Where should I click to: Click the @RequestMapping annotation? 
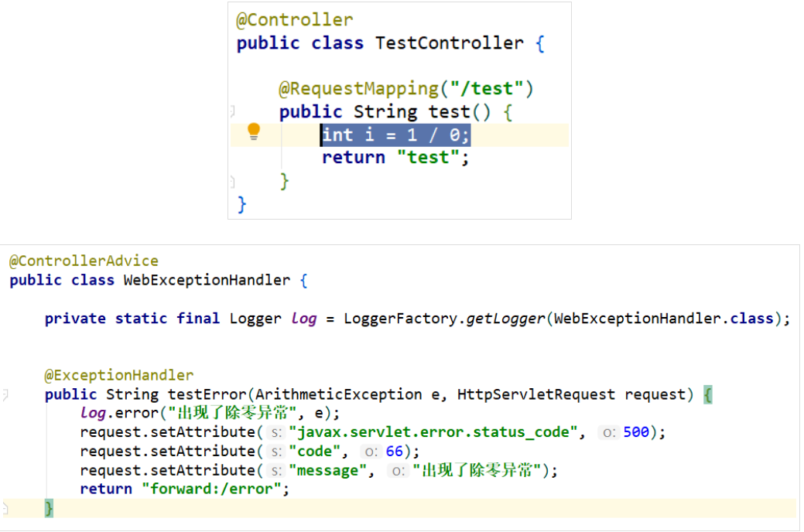(x=358, y=89)
